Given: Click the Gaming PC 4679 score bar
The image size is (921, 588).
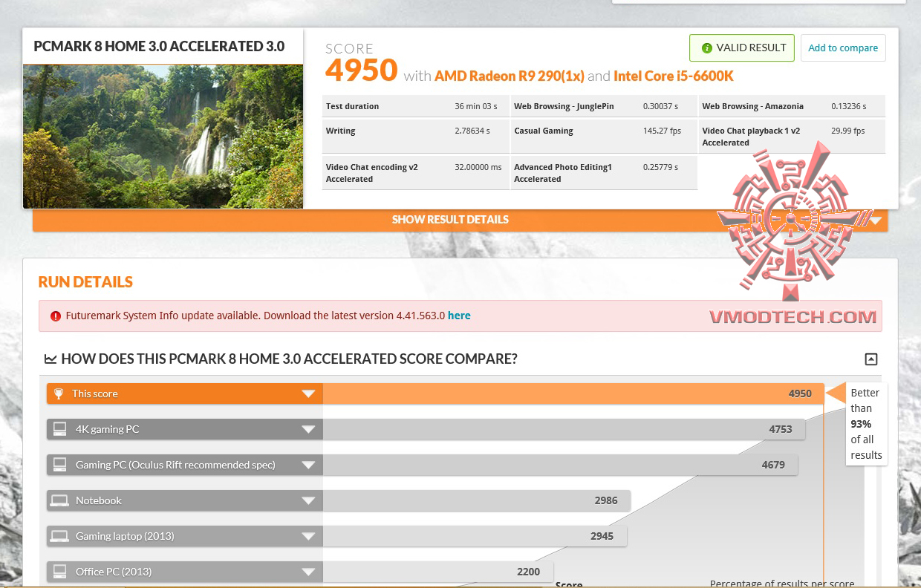Looking at the screenshot, I should (560, 465).
